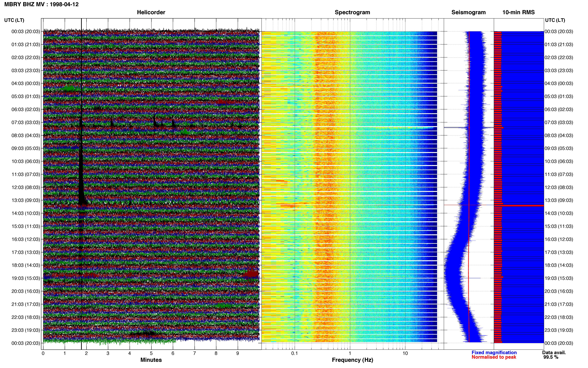Viewport: 588px width, 368px height.
Task: Click right time label '20:03 (16:03)'
Action: 559,291
